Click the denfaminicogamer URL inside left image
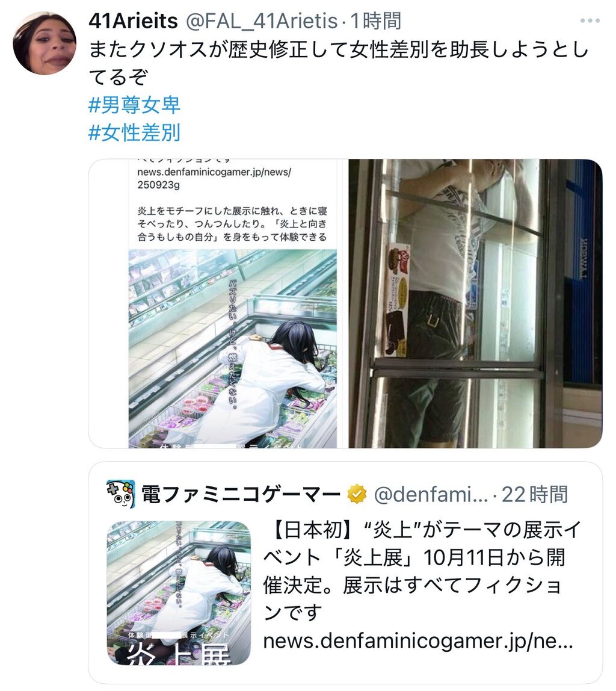The height and width of the screenshot is (691, 616). (214, 179)
